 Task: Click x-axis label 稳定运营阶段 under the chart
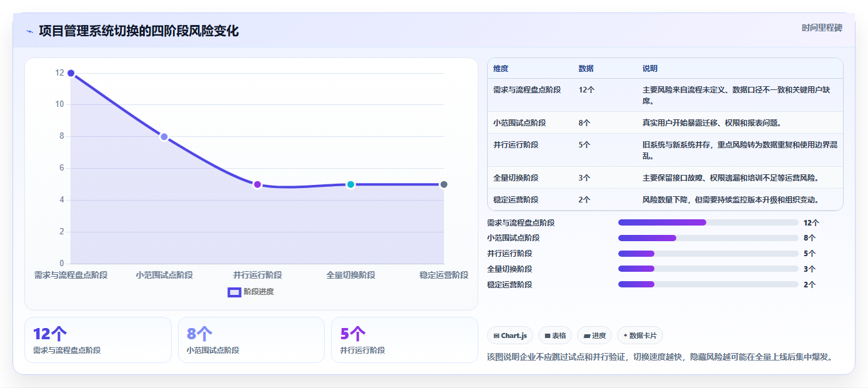coord(444,276)
